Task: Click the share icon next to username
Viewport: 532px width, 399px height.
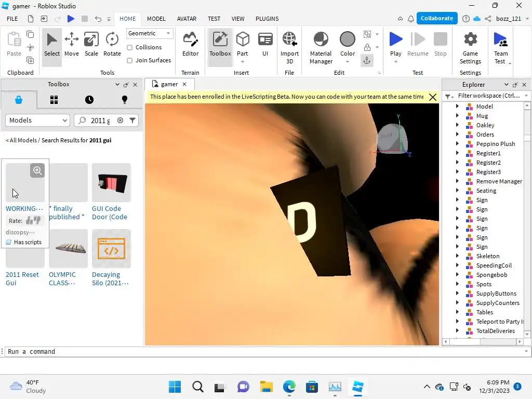Action: point(488,19)
